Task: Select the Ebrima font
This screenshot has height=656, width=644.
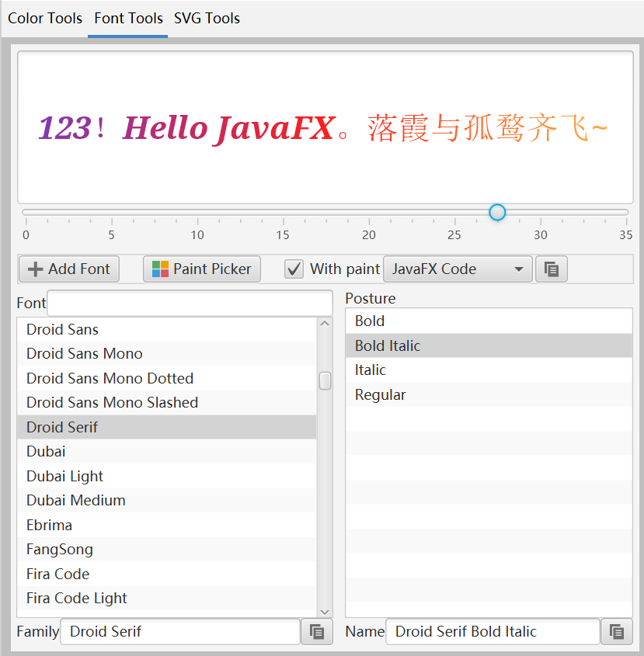Action: pos(167,525)
